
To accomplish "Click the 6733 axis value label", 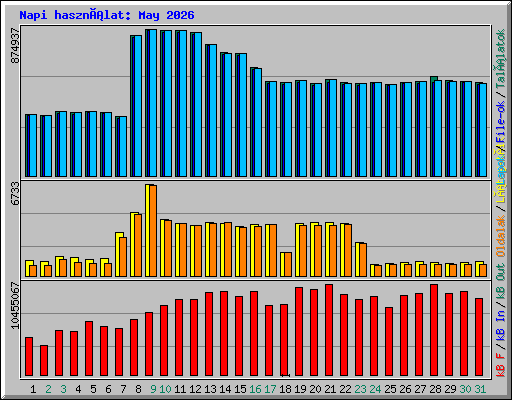I will tap(15, 194).
